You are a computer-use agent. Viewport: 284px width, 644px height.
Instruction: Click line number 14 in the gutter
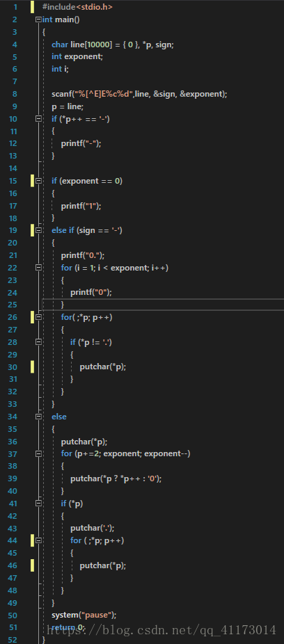tap(13, 168)
